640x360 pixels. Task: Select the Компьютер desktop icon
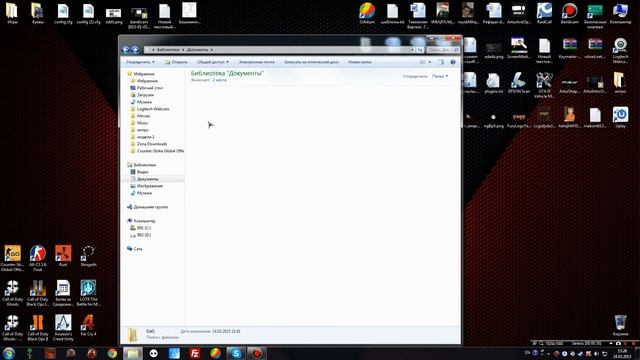[x=620, y=13]
